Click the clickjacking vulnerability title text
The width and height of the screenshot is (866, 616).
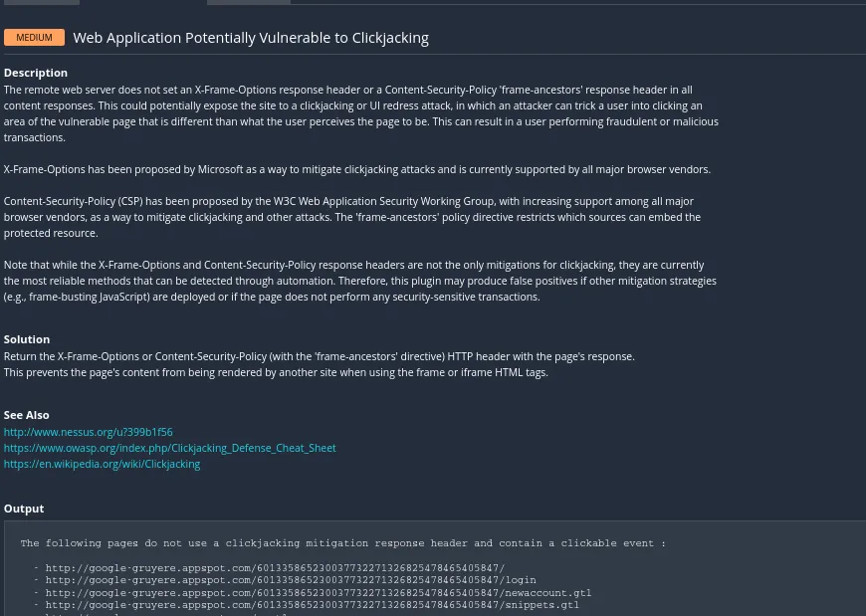251,38
